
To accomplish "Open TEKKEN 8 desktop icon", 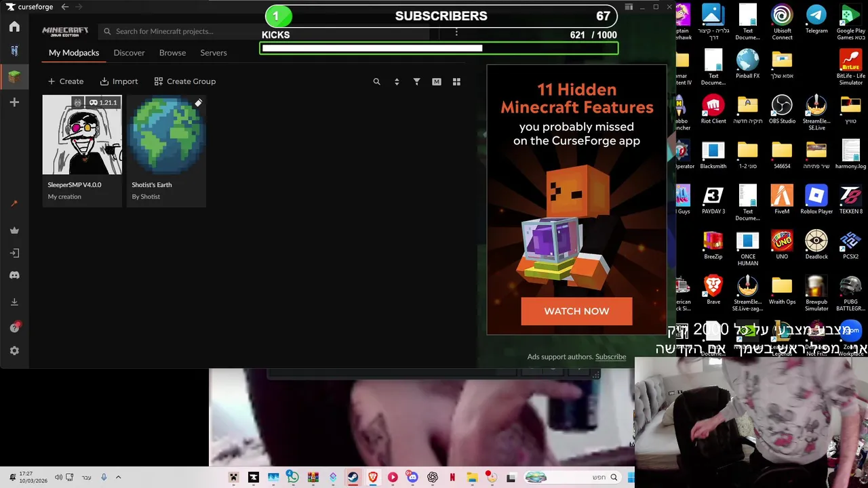I will coord(850,200).
